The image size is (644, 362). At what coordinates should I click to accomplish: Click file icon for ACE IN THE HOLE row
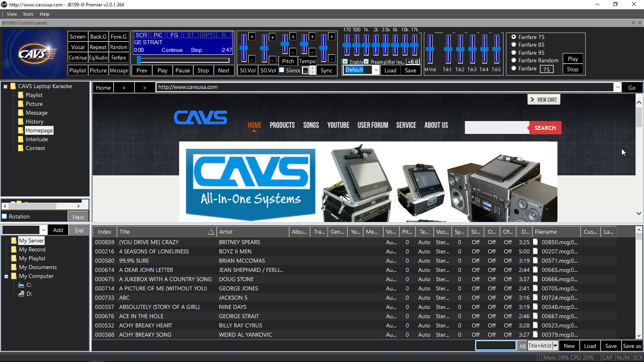(536, 316)
